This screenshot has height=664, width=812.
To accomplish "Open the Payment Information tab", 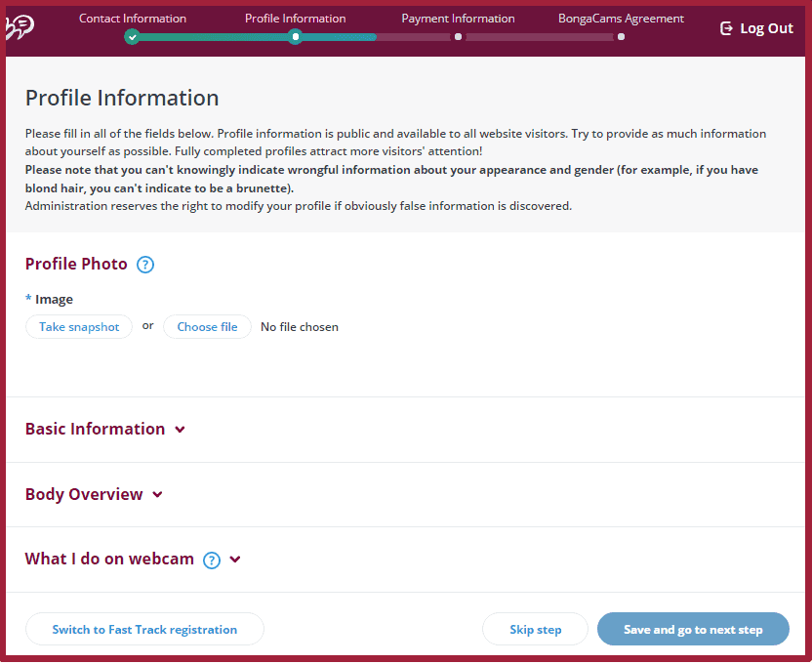I will pos(458,18).
